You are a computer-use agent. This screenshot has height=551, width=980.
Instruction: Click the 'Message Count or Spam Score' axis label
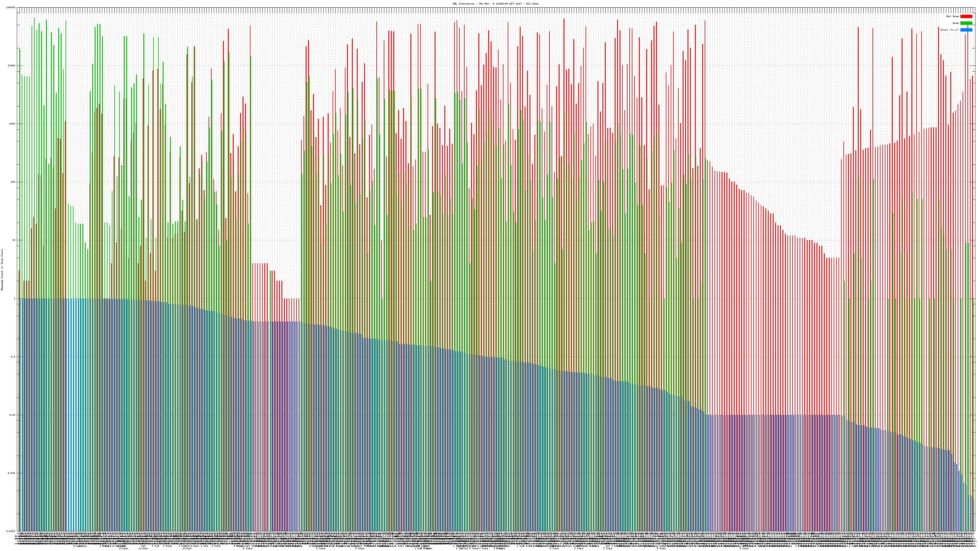click(2, 270)
